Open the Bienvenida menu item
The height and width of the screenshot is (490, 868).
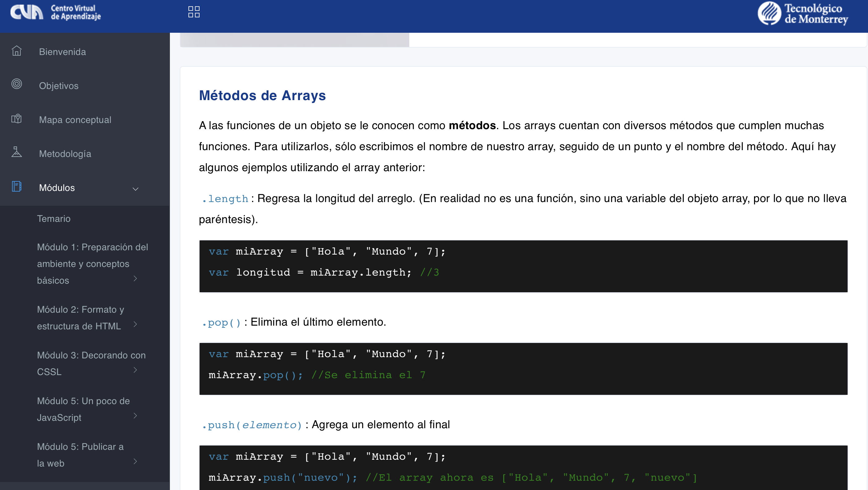coord(62,52)
